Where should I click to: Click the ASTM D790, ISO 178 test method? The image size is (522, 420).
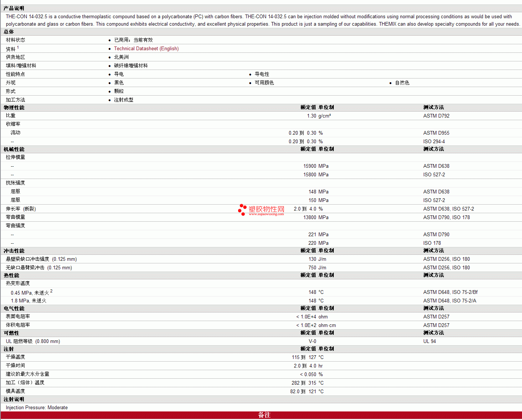[446, 218]
